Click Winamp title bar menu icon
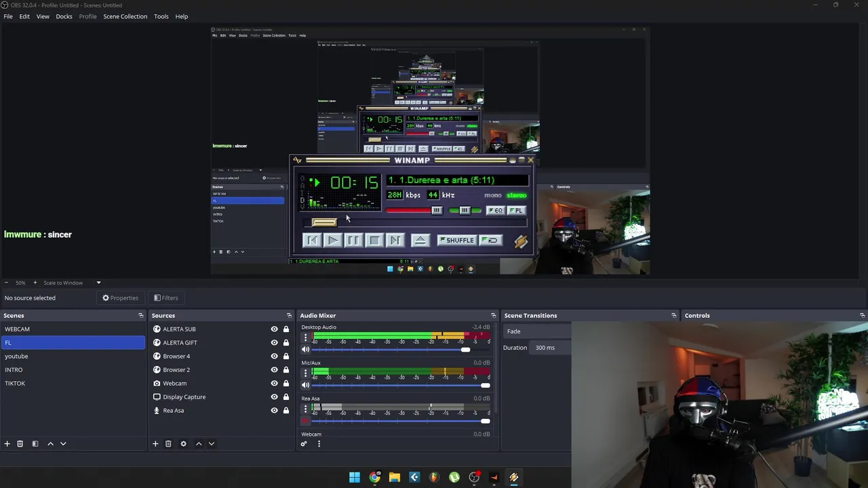The image size is (868, 488). point(297,160)
